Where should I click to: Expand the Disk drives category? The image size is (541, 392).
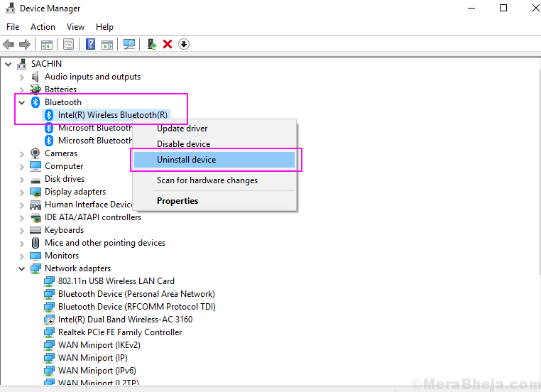(22, 180)
